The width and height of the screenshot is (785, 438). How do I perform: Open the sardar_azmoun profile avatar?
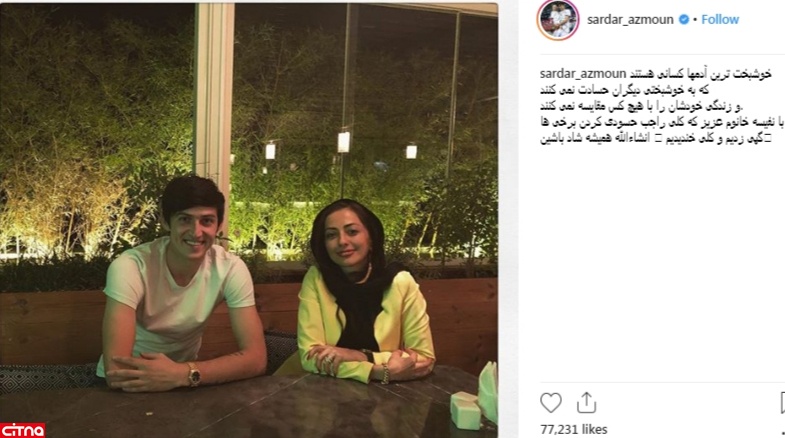click(558, 20)
